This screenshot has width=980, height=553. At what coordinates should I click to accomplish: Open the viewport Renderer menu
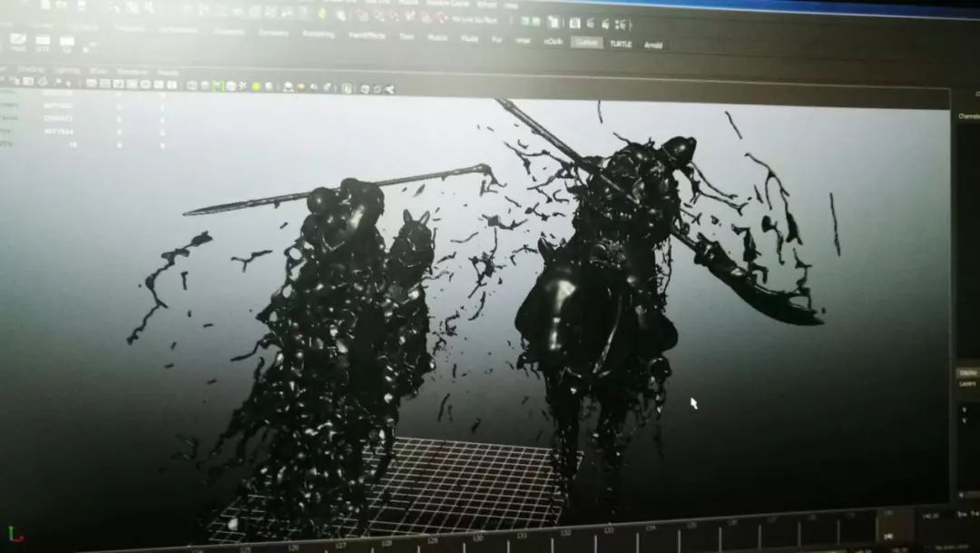click(132, 72)
